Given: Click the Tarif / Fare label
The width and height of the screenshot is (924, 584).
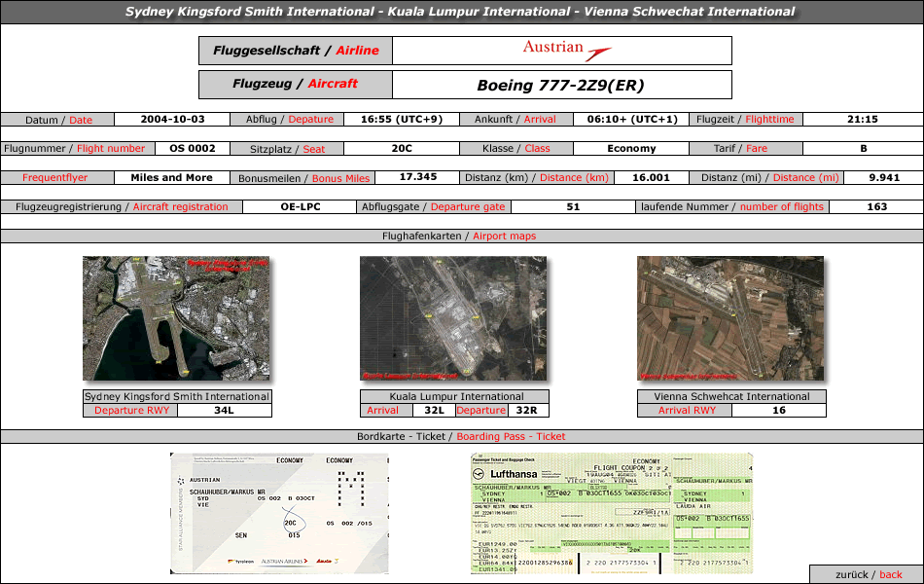Looking at the screenshot, I should click(740, 149).
